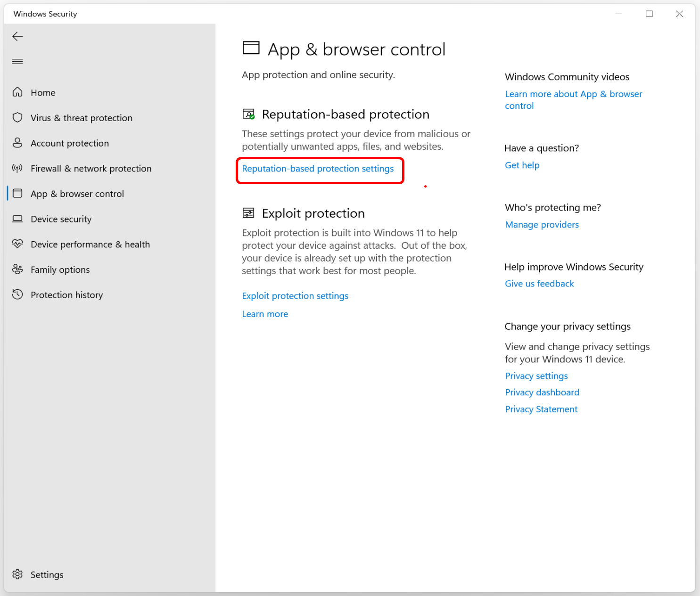The width and height of the screenshot is (700, 596).
Task: Minimize the Windows Security window
Action: click(619, 14)
